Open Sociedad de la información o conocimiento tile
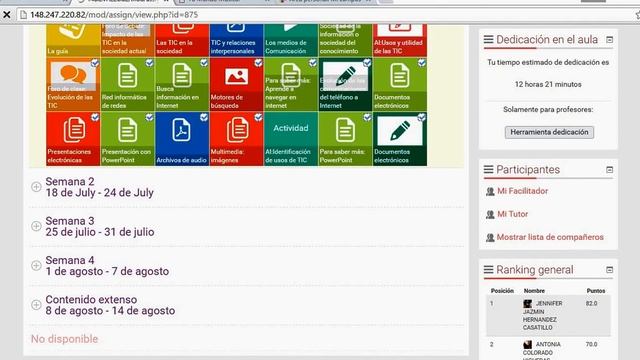Viewport: 640px width, 360px height. 345,40
